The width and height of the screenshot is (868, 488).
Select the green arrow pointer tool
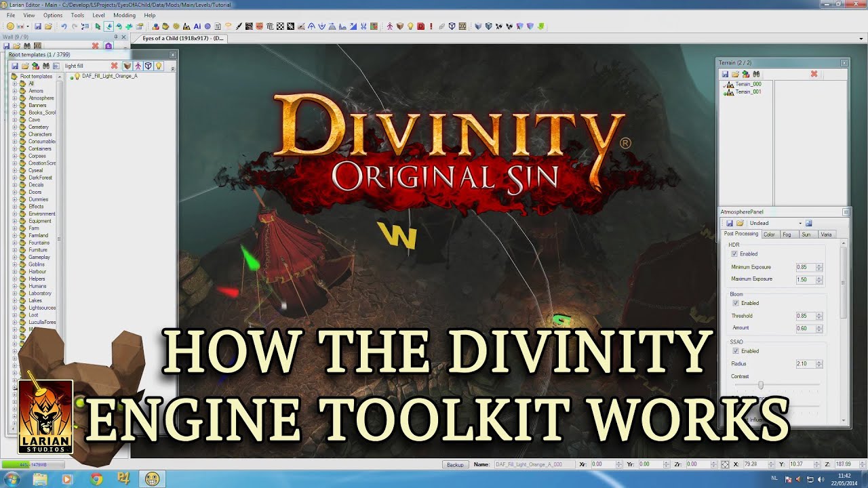point(98,26)
